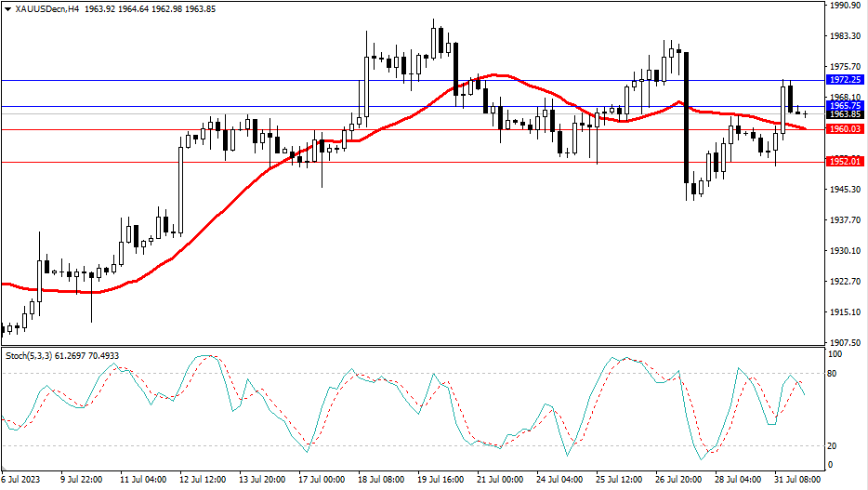
Task: Click the 80 level on stochastic scale
Action: [x=834, y=374]
